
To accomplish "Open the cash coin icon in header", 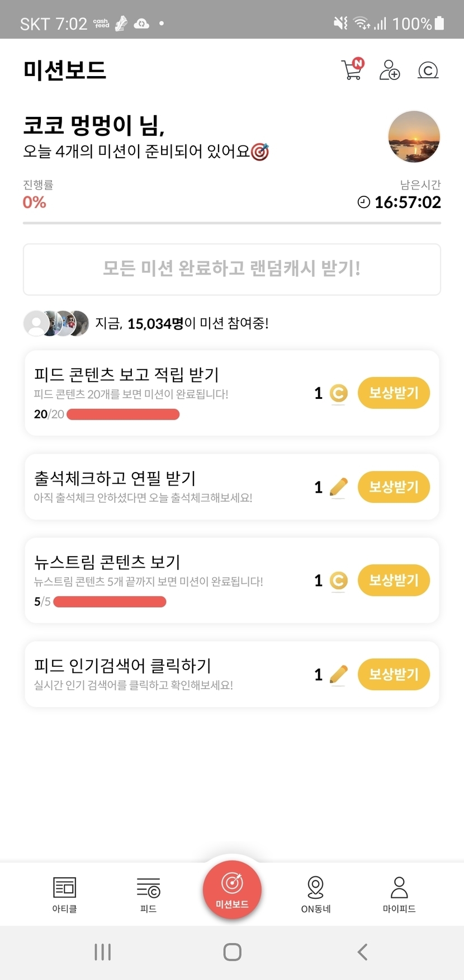I will click(428, 70).
